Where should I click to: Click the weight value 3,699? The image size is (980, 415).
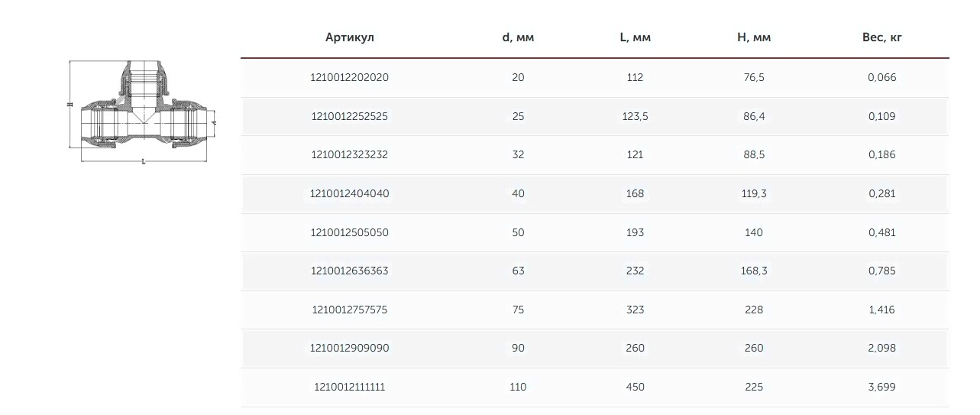pos(882,387)
